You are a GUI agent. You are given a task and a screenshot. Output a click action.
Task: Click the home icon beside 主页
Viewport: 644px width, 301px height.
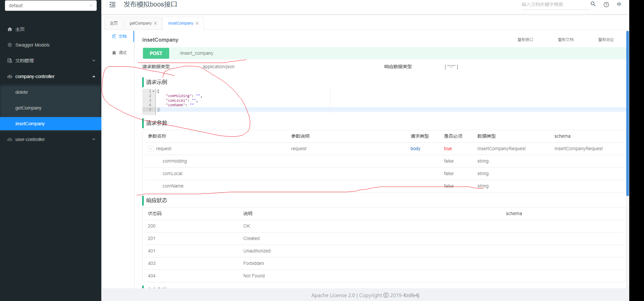coord(10,29)
